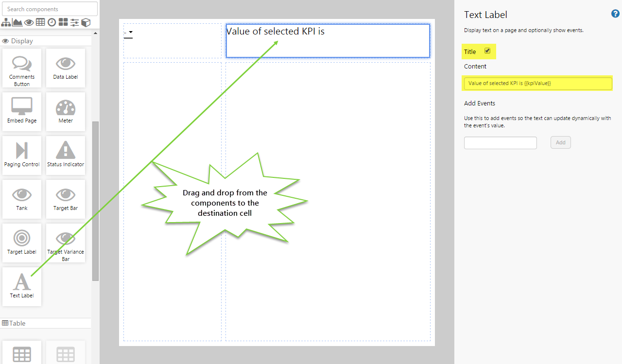Open the Display components eye icon
622x364 pixels.
click(x=29, y=22)
